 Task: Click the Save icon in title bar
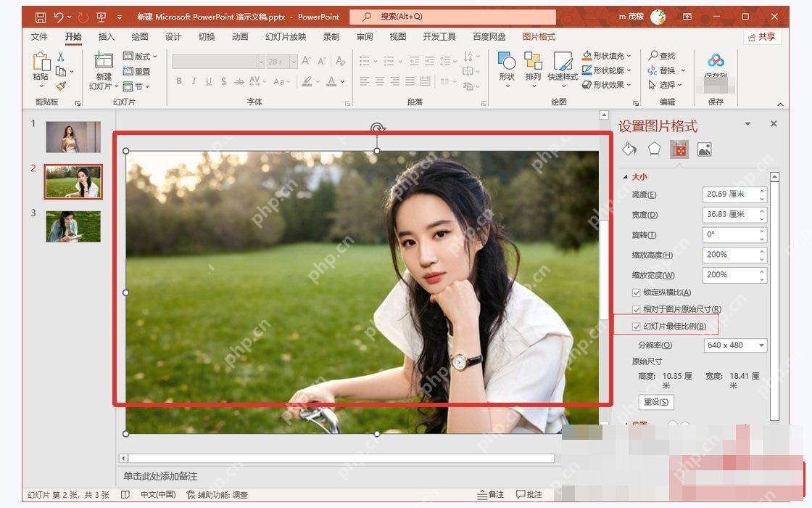coord(40,17)
